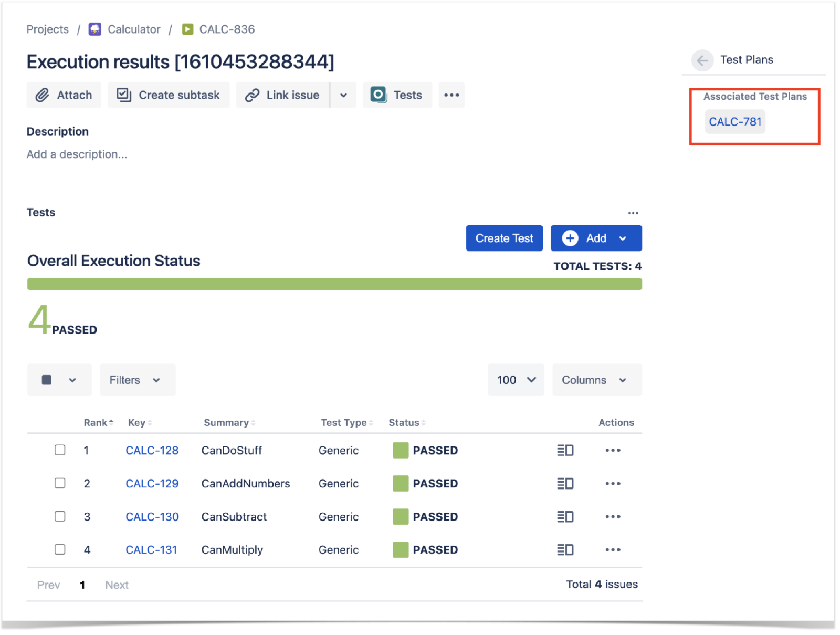Click the Create Test button
The height and width of the screenshot is (635, 840).
[x=503, y=238]
